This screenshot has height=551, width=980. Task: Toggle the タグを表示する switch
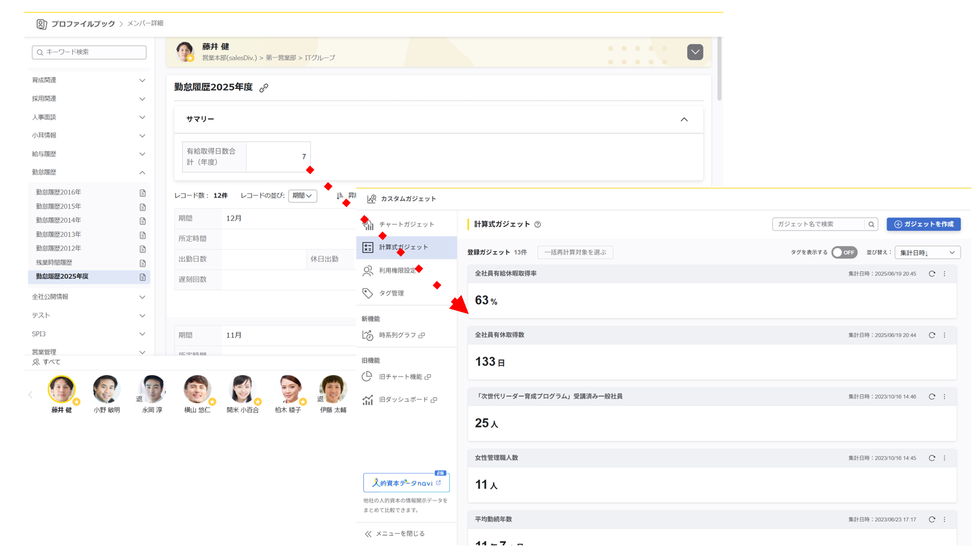click(x=844, y=253)
